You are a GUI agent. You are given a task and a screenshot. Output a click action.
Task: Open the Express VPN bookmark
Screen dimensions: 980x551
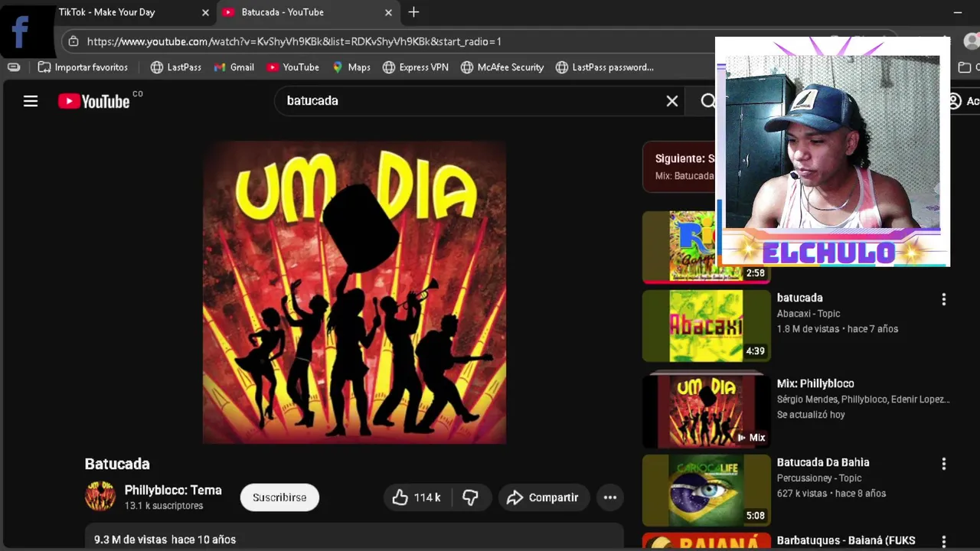pyautogui.click(x=416, y=67)
